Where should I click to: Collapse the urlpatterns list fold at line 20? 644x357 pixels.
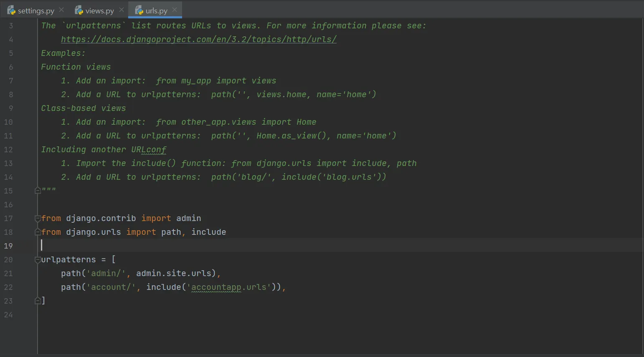point(38,260)
